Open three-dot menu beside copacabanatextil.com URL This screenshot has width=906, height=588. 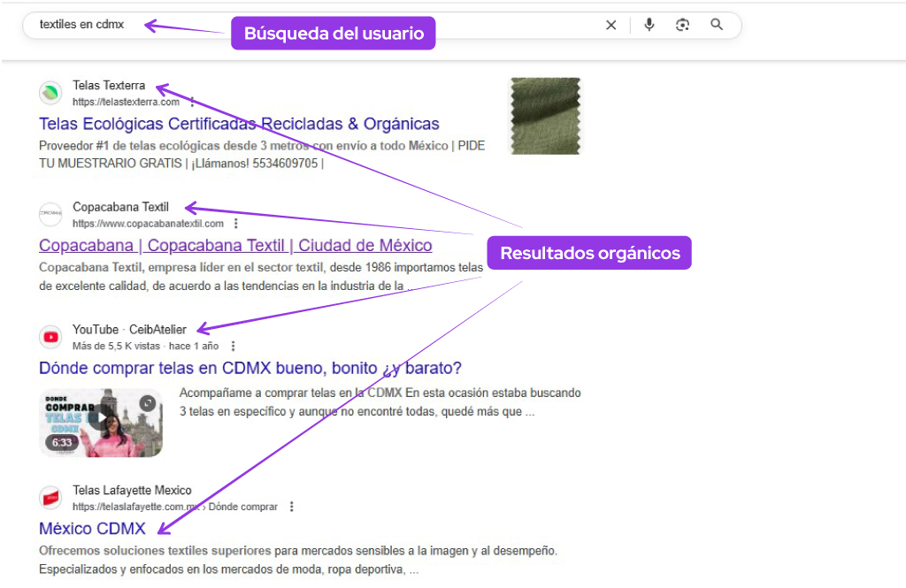pyautogui.click(x=236, y=225)
